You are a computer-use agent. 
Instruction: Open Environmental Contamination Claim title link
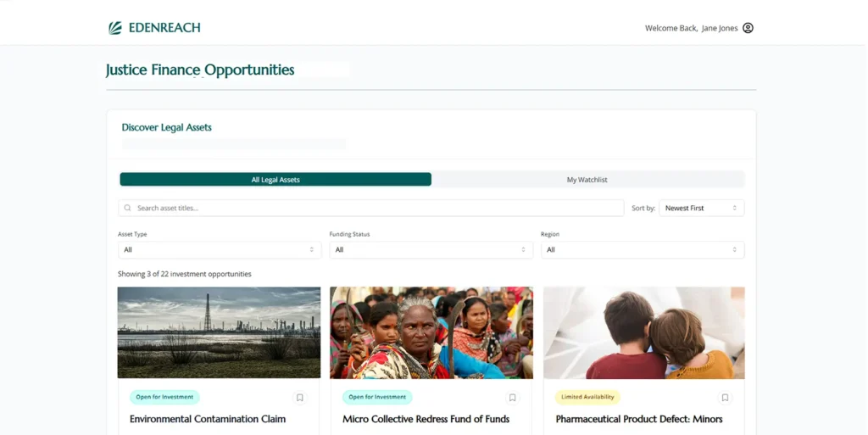coord(208,419)
